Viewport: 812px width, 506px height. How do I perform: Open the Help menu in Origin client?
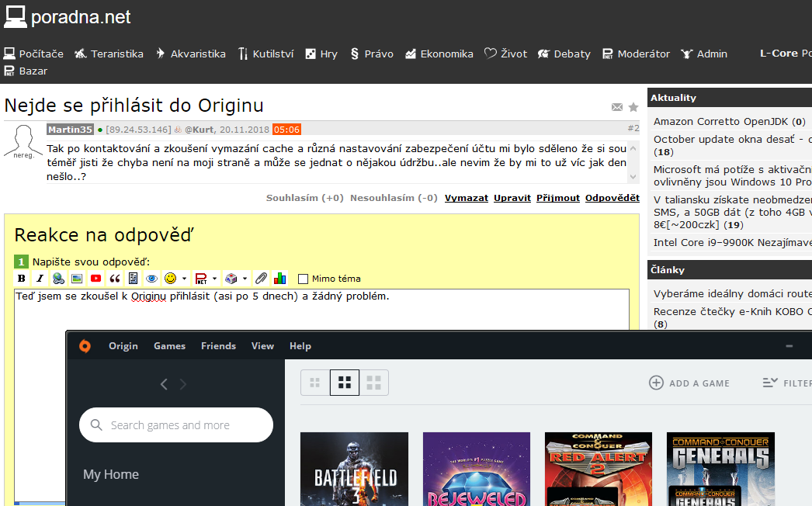pyautogui.click(x=300, y=346)
